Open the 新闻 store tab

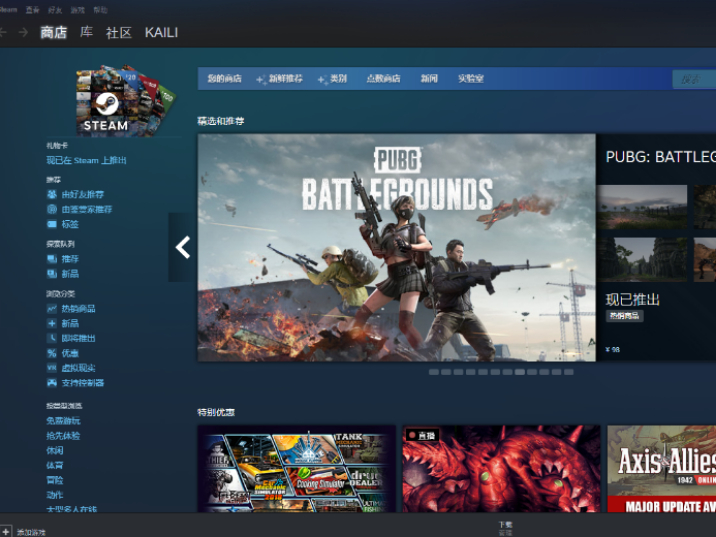click(429, 79)
